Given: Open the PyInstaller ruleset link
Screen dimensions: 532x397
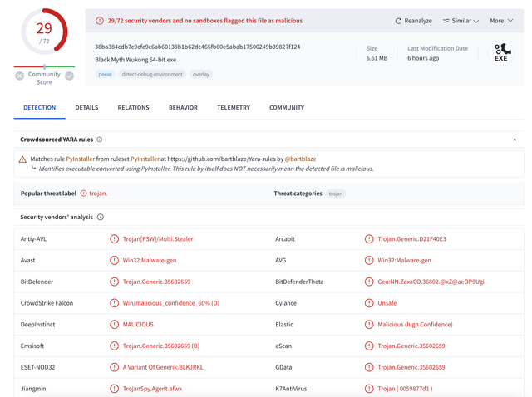Looking at the screenshot, I should click(145, 159).
